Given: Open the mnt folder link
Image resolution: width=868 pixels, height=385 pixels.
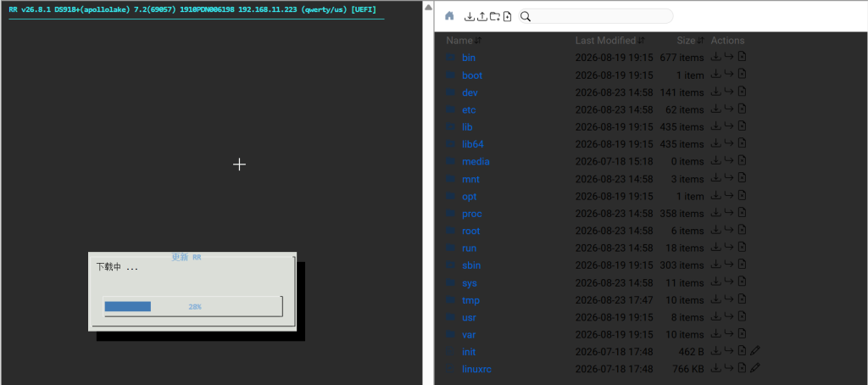Looking at the screenshot, I should 470,180.
